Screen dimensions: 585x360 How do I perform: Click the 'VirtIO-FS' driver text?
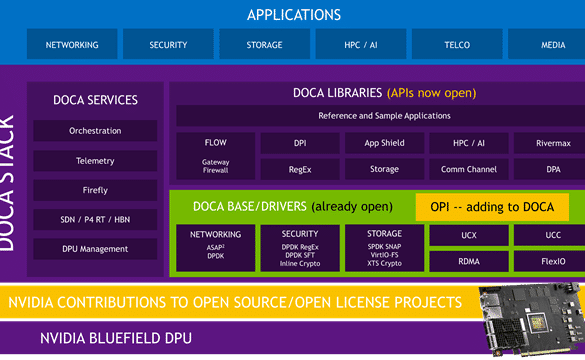pyautogui.click(x=384, y=255)
